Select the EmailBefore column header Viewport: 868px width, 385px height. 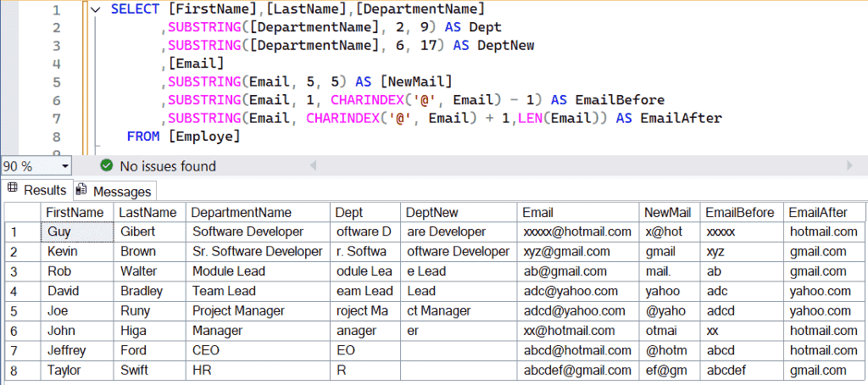point(742,212)
